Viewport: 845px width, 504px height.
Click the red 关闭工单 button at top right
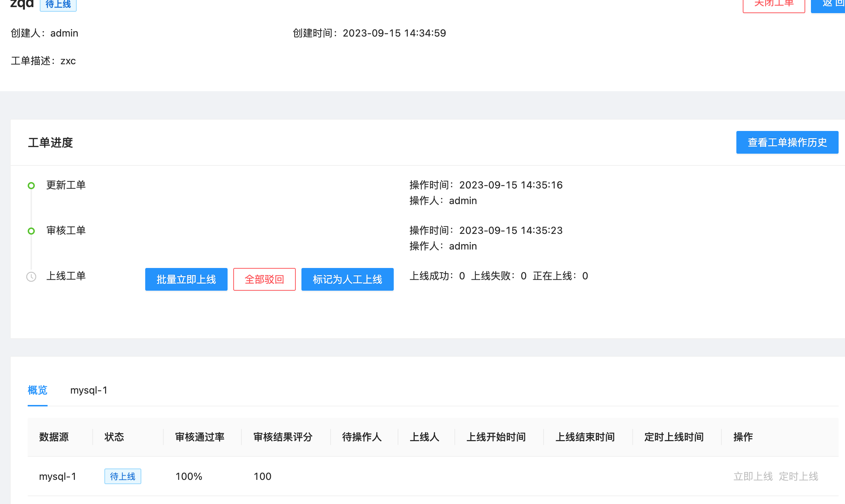[774, 3]
